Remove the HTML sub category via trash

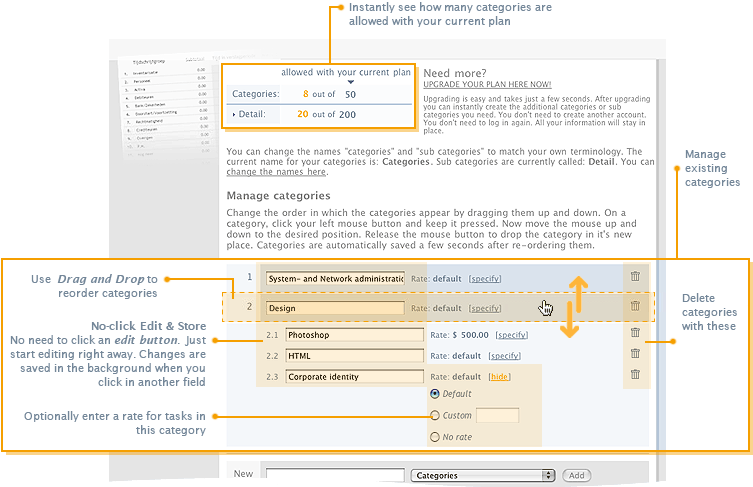coord(635,353)
